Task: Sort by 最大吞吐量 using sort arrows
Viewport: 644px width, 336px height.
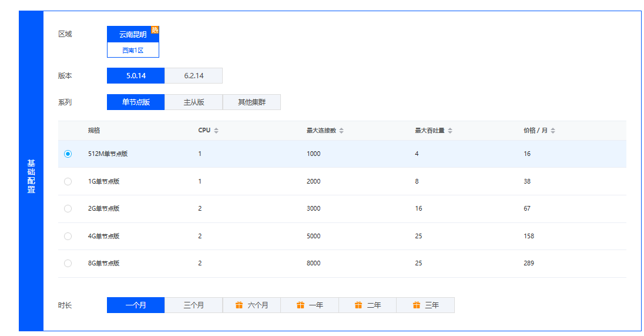Action: (450, 131)
